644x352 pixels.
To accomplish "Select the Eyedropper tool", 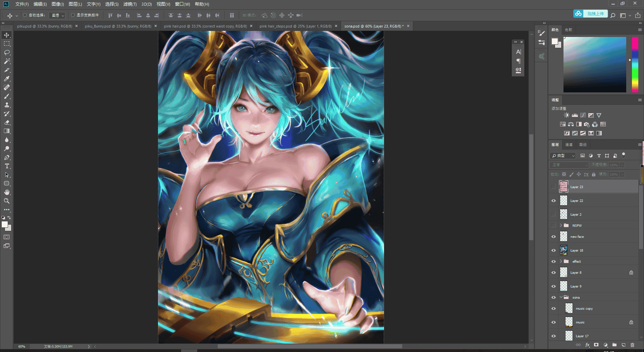I will click(7, 79).
